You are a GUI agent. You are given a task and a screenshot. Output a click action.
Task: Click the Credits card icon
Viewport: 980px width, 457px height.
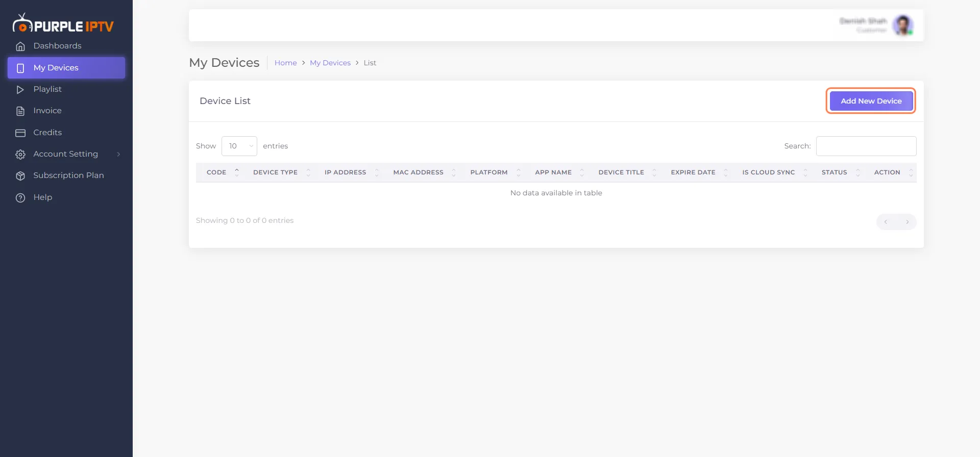[x=20, y=133]
